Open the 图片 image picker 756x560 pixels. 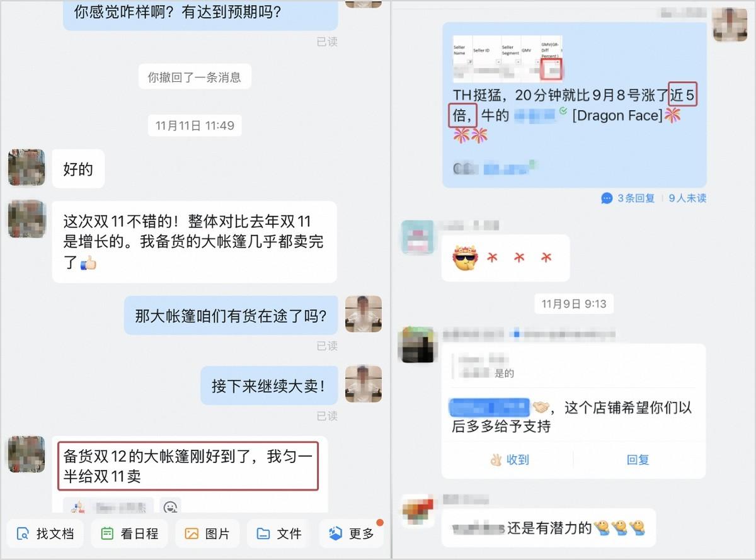click(x=207, y=534)
